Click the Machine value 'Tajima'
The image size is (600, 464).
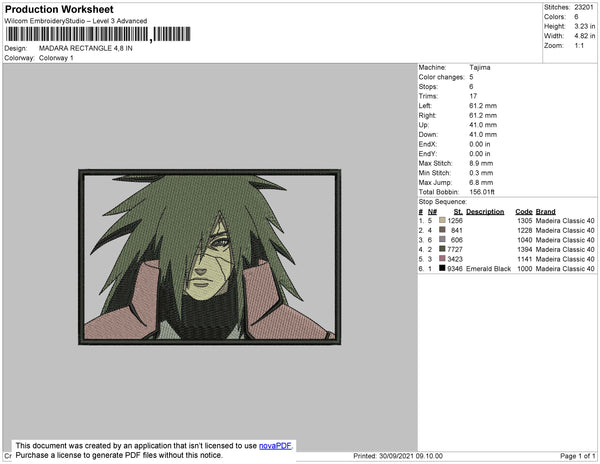[480, 67]
